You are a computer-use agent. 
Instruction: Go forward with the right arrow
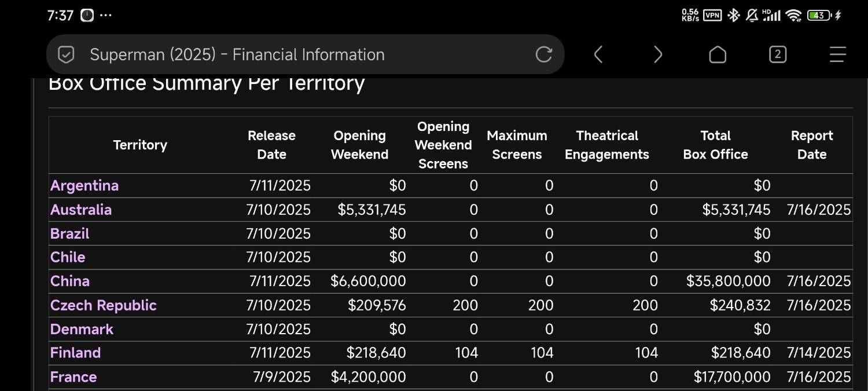pyautogui.click(x=657, y=55)
